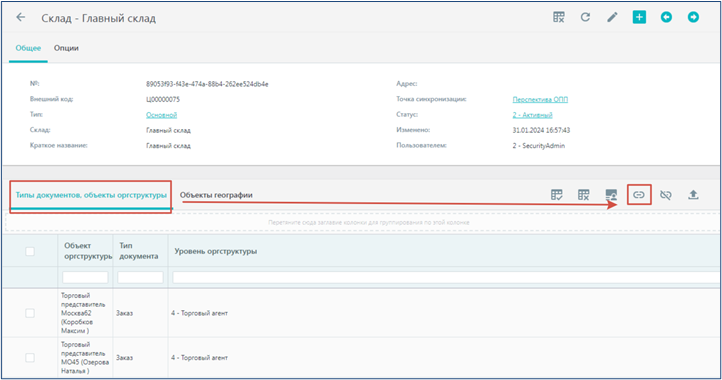Viewport: 722px width, 380px height.
Task: Click the Заказ cell in the Москва62 row
Action: [x=124, y=313]
